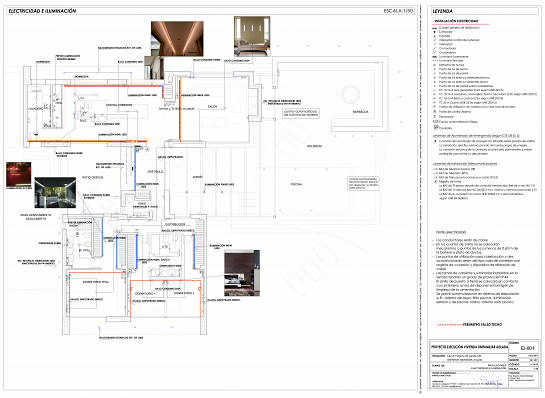Click the dark patio rendering photo
This screenshot has height=398, width=545.
pyautogui.click(x=55, y=193)
